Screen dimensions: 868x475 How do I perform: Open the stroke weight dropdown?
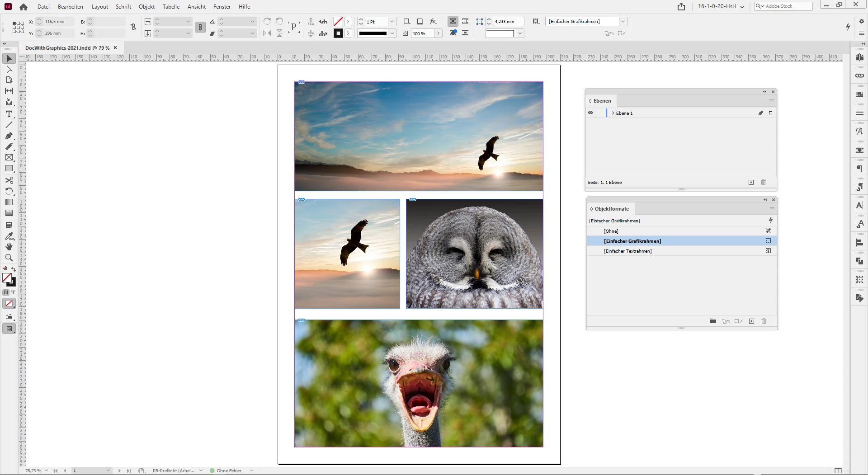tap(392, 22)
